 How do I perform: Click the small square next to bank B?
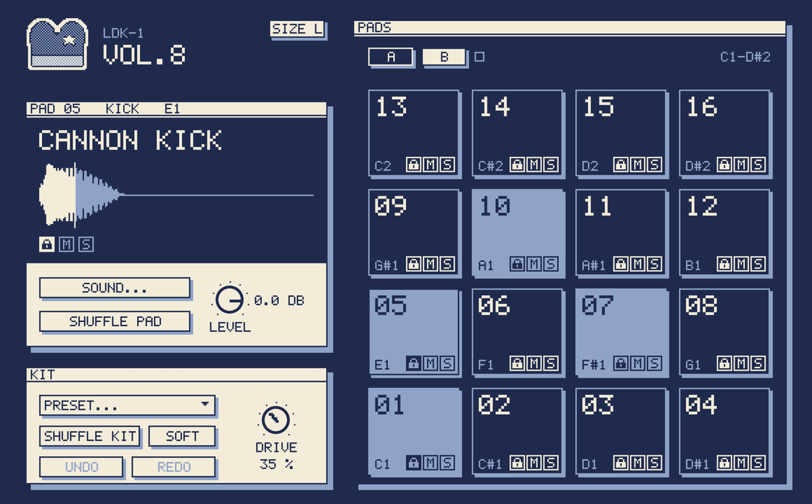tap(480, 57)
